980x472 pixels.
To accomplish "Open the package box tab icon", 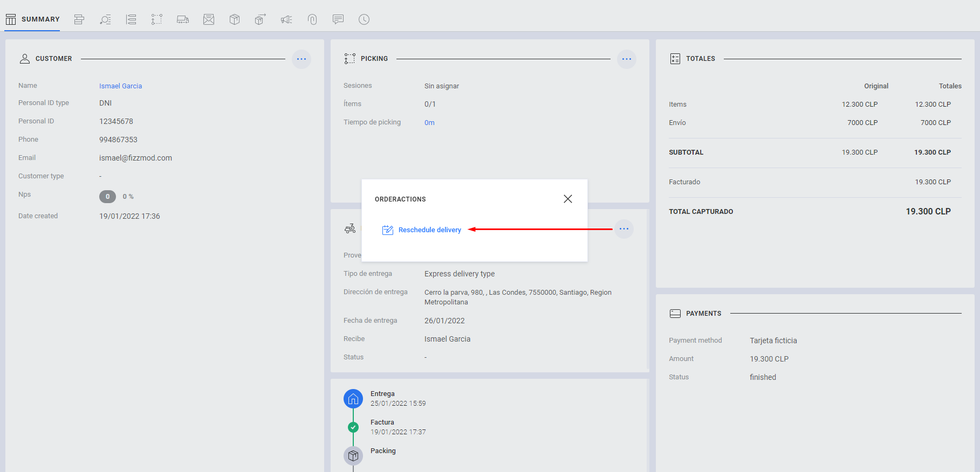I will (x=235, y=19).
